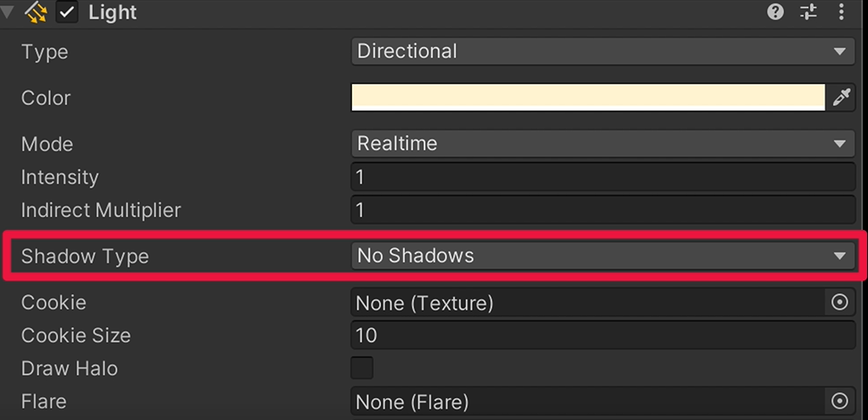Open the Type dropdown showing Directional

(x=604, y=51)
